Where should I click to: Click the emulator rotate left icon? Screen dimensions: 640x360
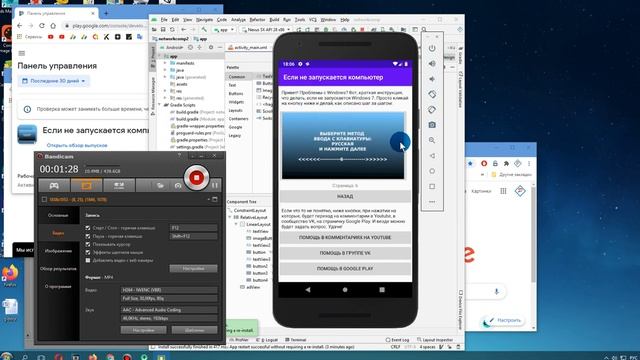(432, 94)
